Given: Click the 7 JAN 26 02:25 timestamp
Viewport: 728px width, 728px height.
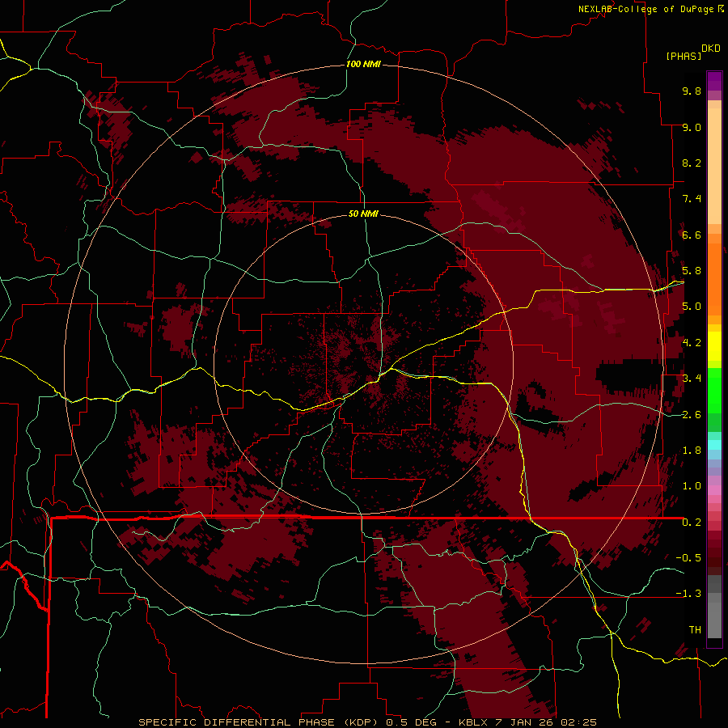Looking at the screenshot, I should tap(547, 722).
